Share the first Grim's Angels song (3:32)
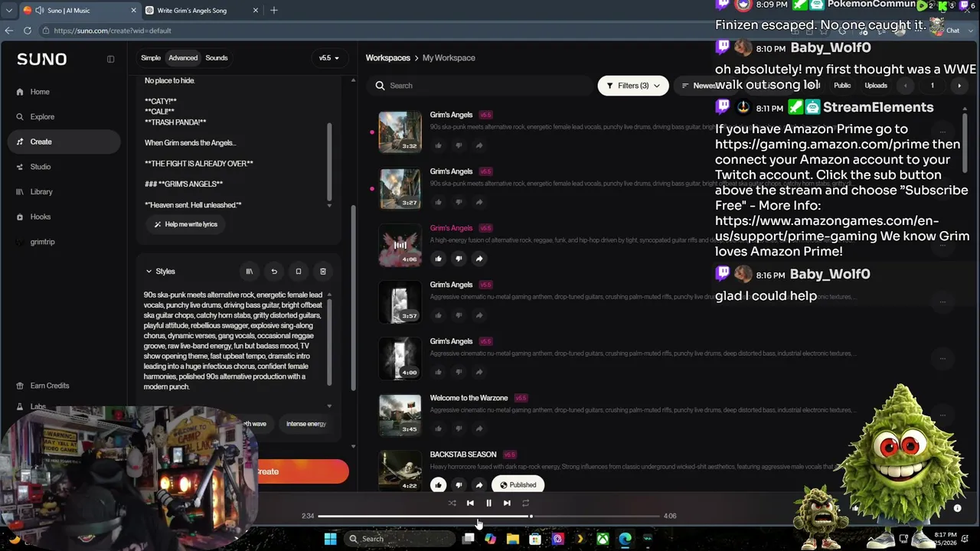980x551 pixels. click(x=479, y=145)
